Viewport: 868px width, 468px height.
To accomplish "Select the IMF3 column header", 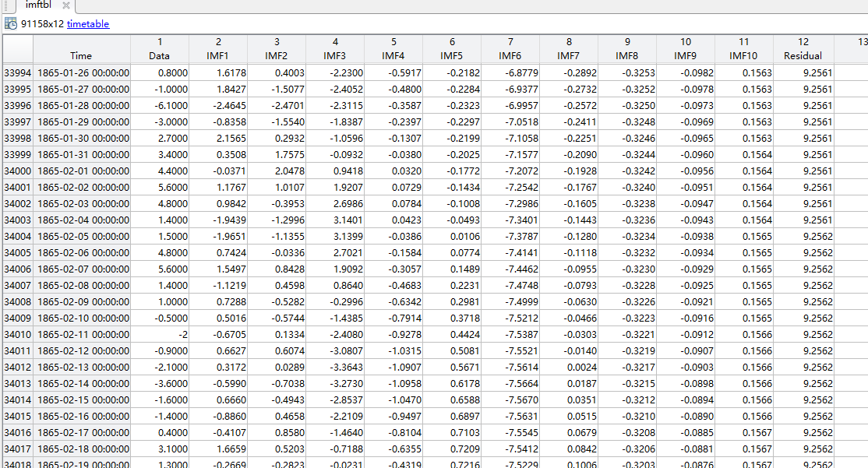I will [335, 55].
